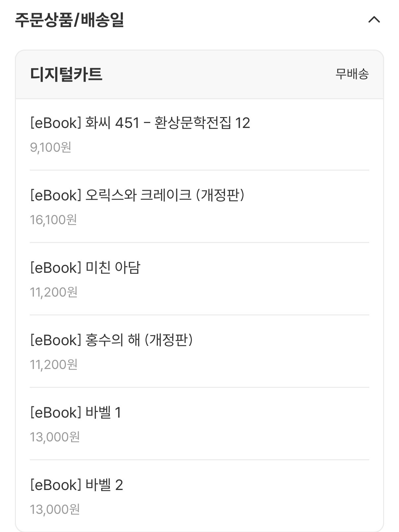Viewport: 399px width, 532px height.
Task: Click the 무배송 label
Action: tap(352, 74)
